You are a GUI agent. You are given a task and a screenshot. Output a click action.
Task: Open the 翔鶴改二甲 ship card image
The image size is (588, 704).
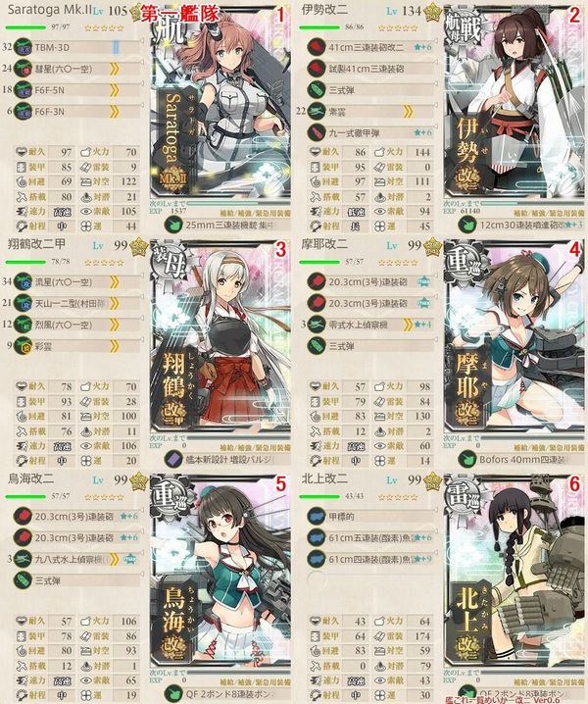tap(220, 337)
